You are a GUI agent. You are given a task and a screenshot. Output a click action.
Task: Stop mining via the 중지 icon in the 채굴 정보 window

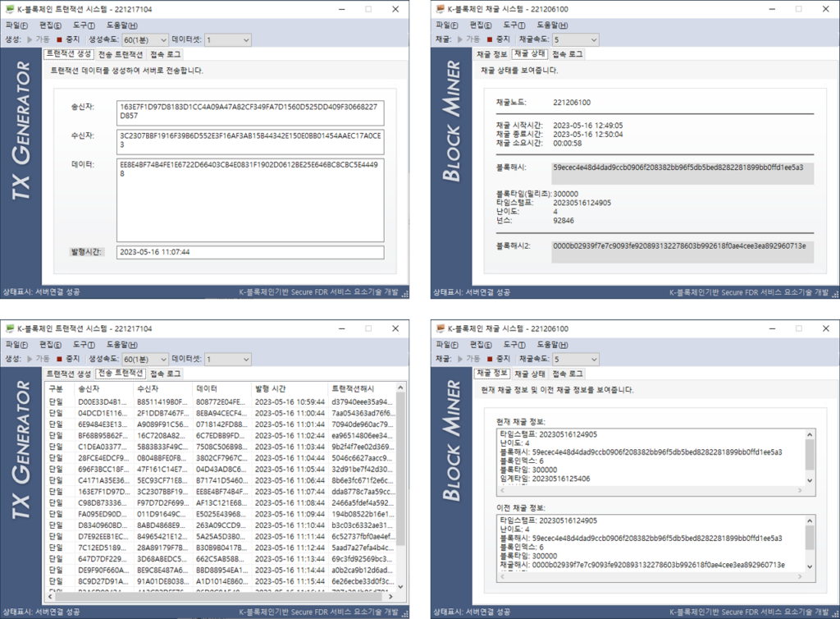point(489,360)
